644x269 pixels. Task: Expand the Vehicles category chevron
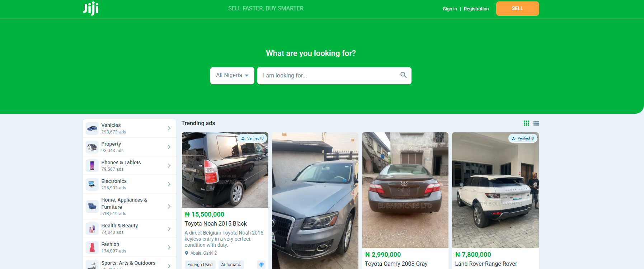coord(169,128)
